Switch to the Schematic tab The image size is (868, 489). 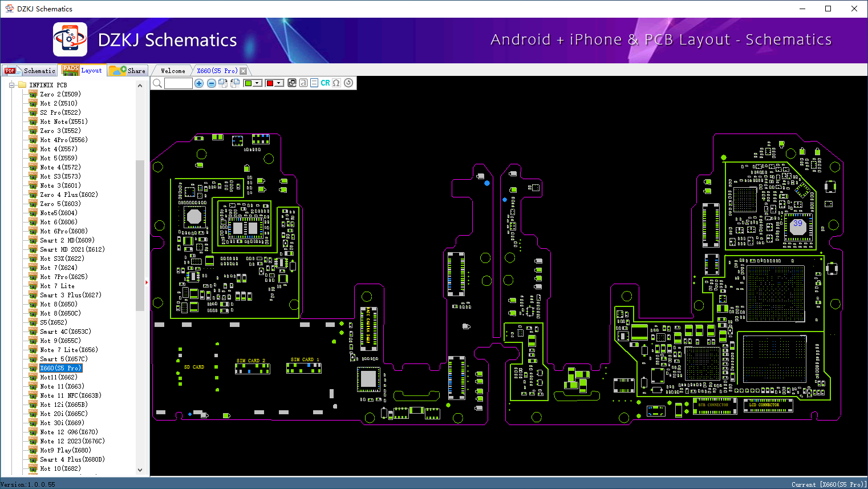(x=30, y=71)
